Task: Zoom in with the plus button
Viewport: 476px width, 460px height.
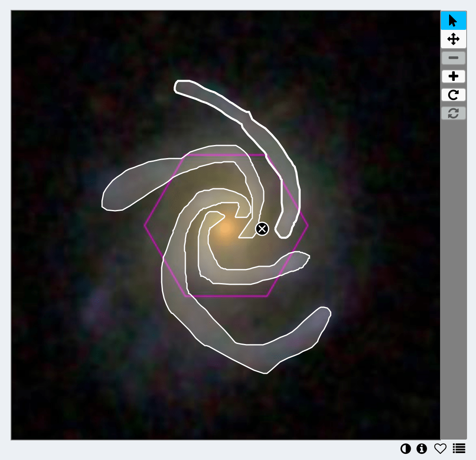Action: [453, 76]
